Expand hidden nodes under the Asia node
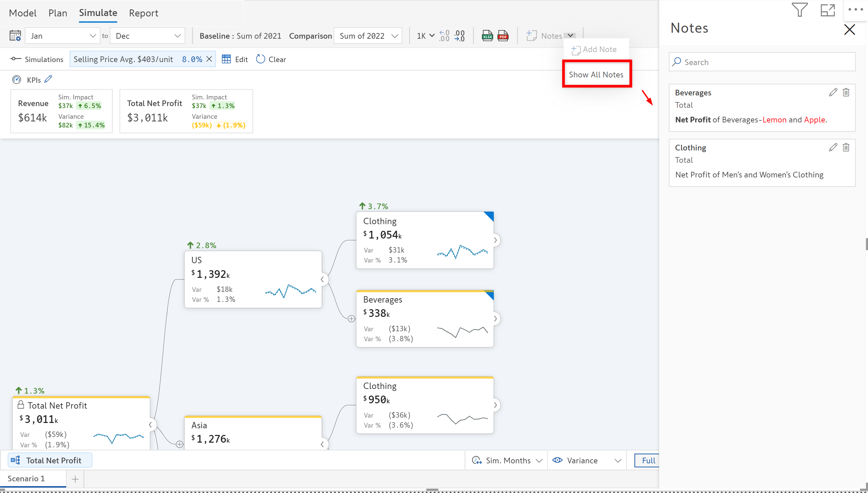 (180, 444)
